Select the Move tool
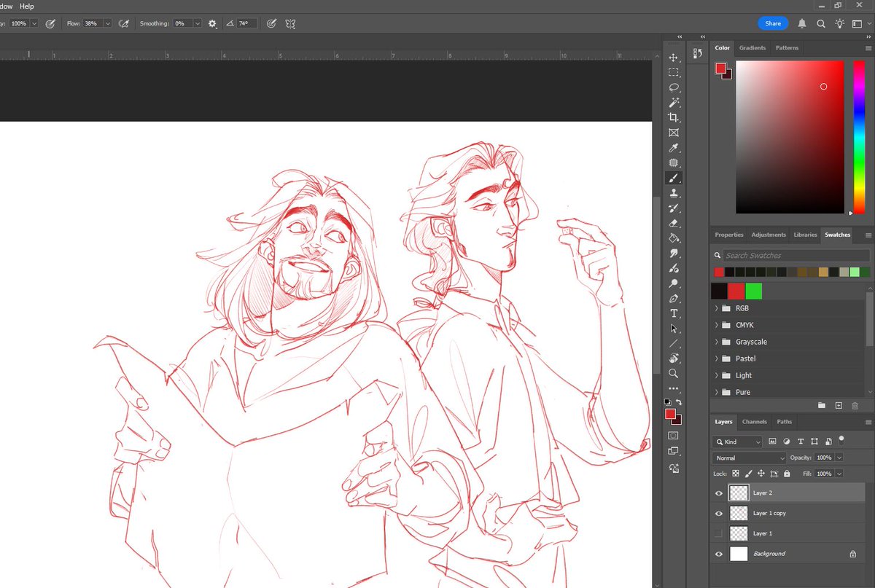Viewport: 875px width, 588px height. pyautogui.click(x=674, y=57)
